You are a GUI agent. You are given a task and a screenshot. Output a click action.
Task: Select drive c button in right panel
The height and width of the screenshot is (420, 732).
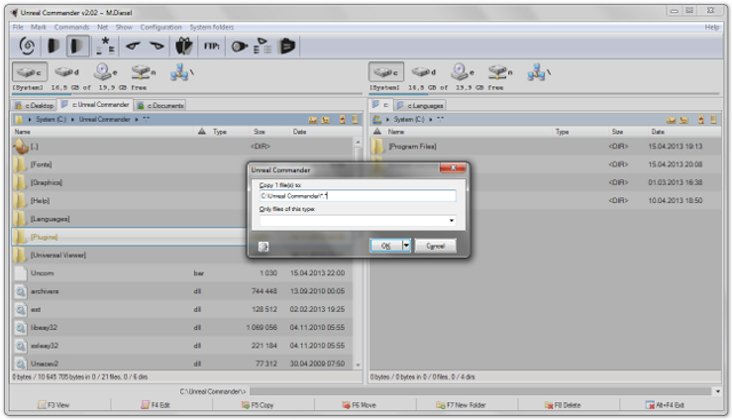[x=386, y=73]
